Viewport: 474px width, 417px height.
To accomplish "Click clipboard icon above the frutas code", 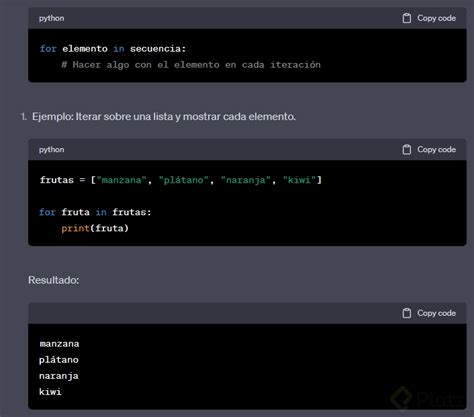I will click(x=406, y=150).
